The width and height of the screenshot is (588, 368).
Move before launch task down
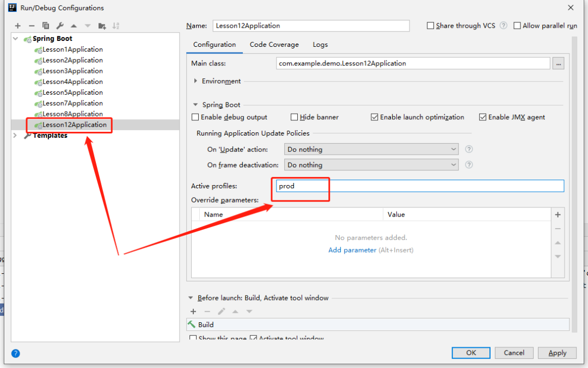click(249, 311)
